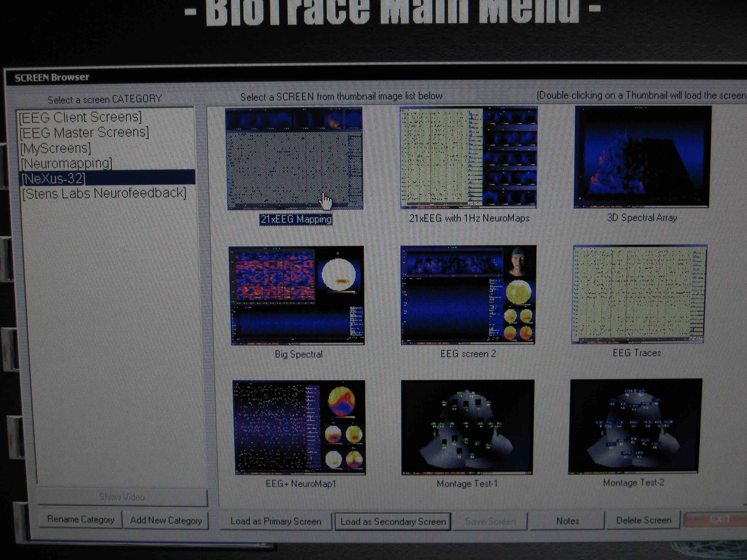The image size is (747, 560).
Task: Select 21xEEG with 1Hz NeuroMaps thumbnail
Action: (x=469, y=158)
